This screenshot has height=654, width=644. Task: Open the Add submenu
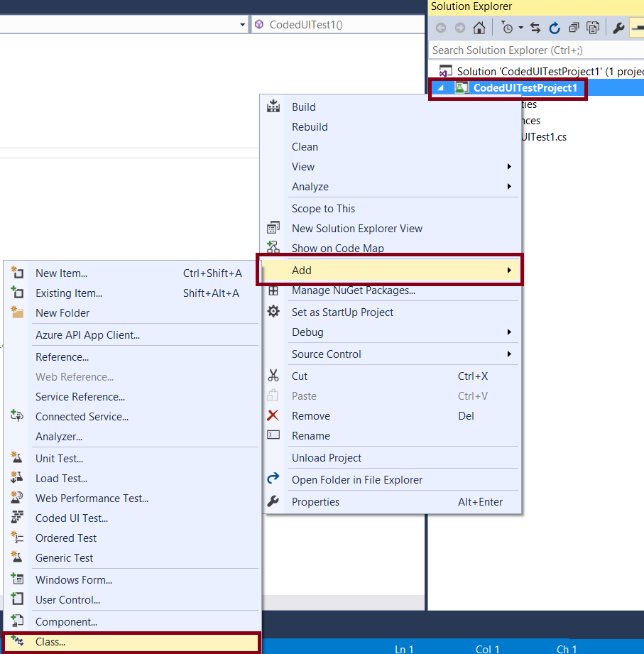pyautogui.click(x=302, y=270)
